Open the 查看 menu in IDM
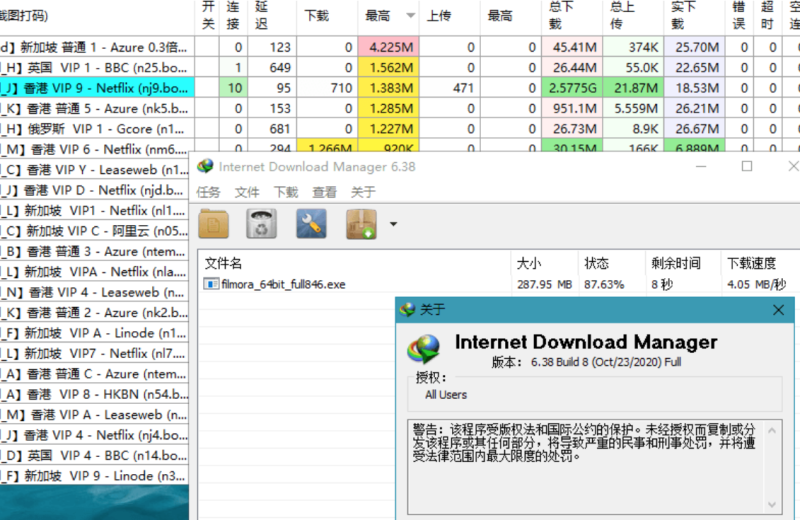 (324, 192)
